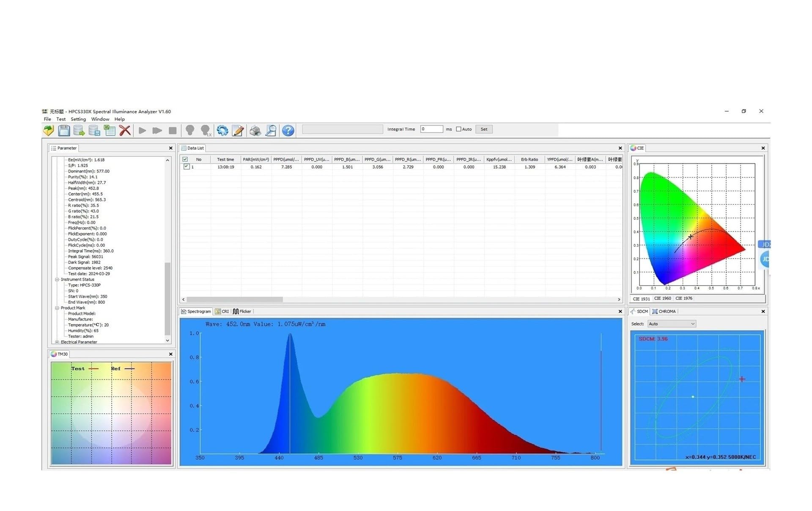Open help with blue question mark icon
The height and width of the screenshot is (511, 812).
[288, 130]
